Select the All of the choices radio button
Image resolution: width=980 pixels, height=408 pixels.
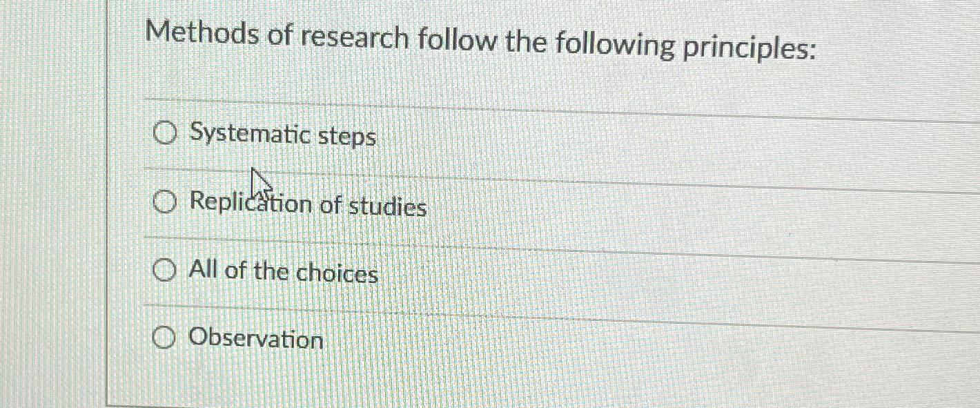(x=164, y=270)
